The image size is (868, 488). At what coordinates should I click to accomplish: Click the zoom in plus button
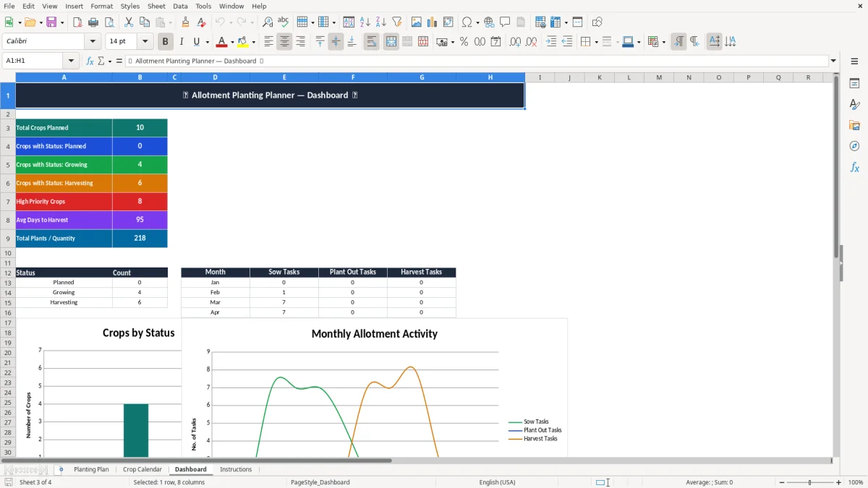click(x=839, y=482)
